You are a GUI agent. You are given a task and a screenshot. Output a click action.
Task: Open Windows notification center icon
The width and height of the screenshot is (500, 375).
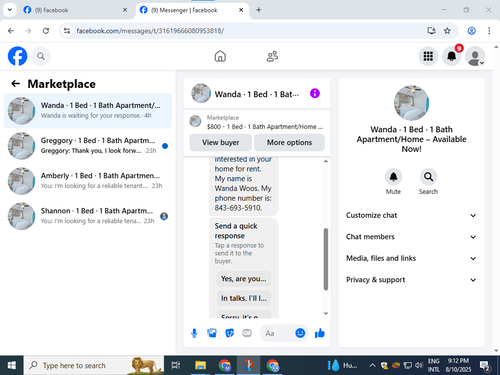484,365
